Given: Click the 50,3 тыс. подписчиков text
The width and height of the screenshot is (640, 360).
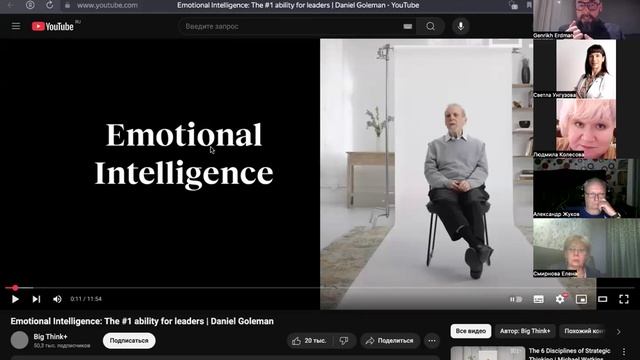Looking at the screenshot, I should [62, 346].
